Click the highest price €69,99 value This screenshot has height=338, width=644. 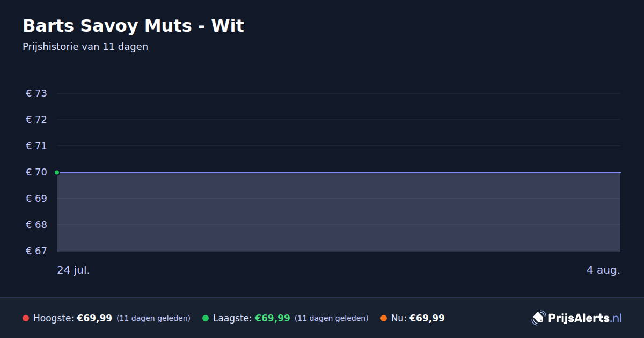click(x=94, y=318)
